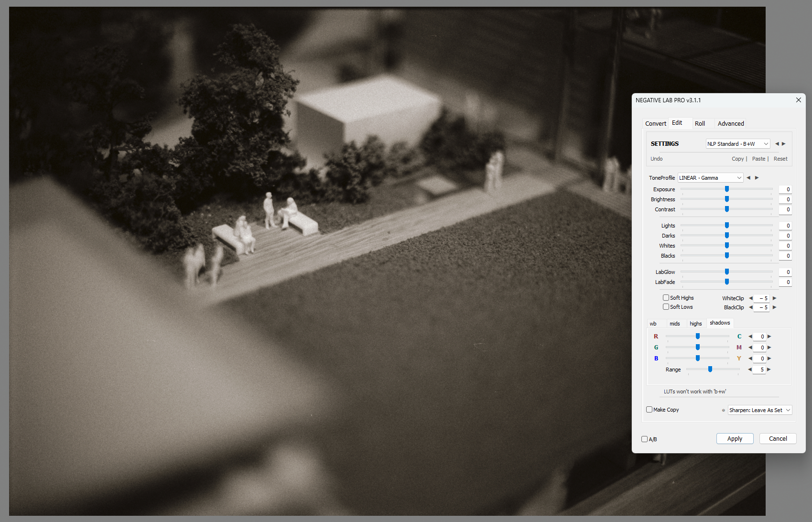This screenshot has height=522, width=812.
Task: Toggle the A/B comparison checkbox
Action: pyautogui.click(x=644, y=439)
